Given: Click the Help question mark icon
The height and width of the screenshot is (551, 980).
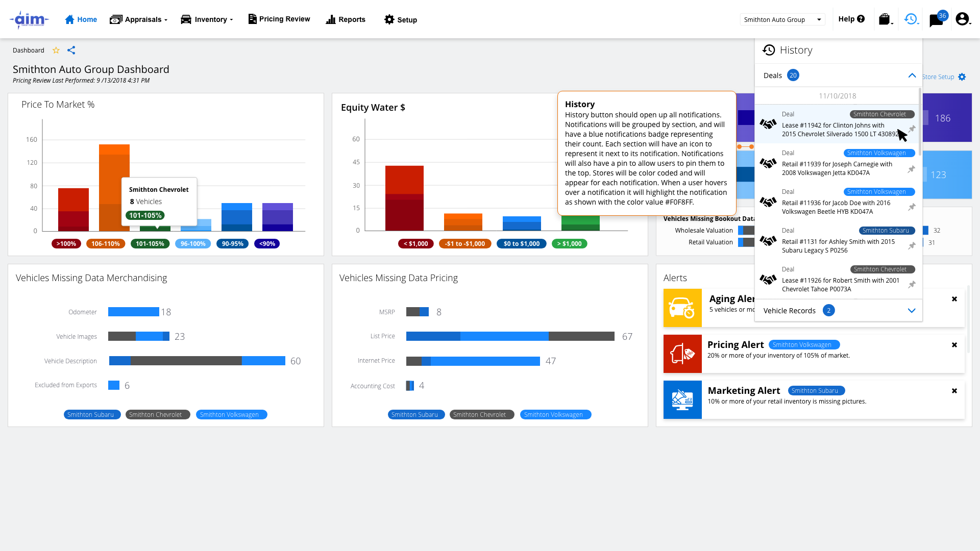Looking at the screenshot, I should (x=861, y=19).
